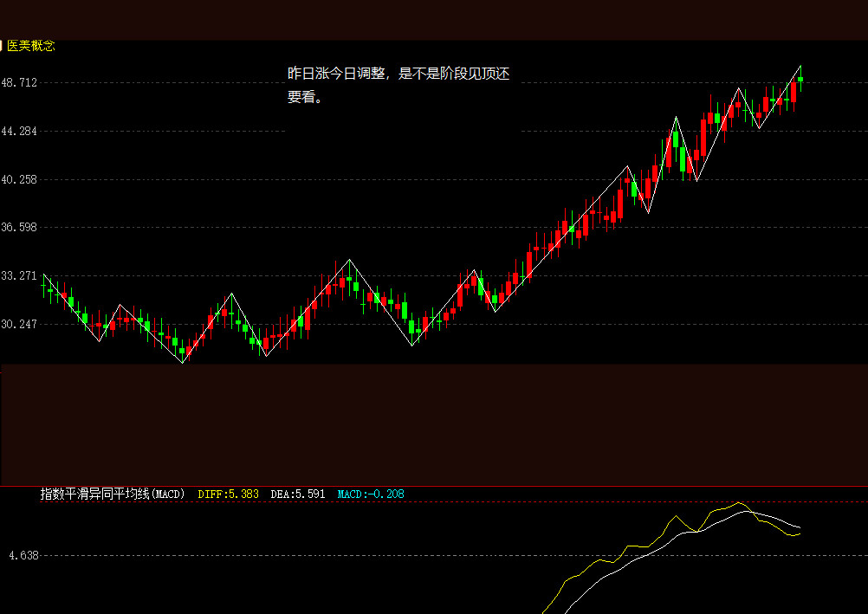
Task: Click the right end of the white DEA line
Action: [800, 527]
